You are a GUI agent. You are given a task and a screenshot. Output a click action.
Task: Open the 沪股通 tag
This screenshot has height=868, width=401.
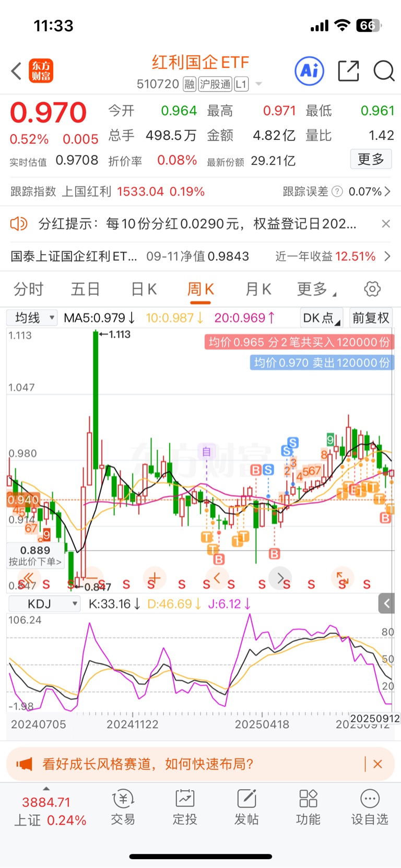(215, 84)
